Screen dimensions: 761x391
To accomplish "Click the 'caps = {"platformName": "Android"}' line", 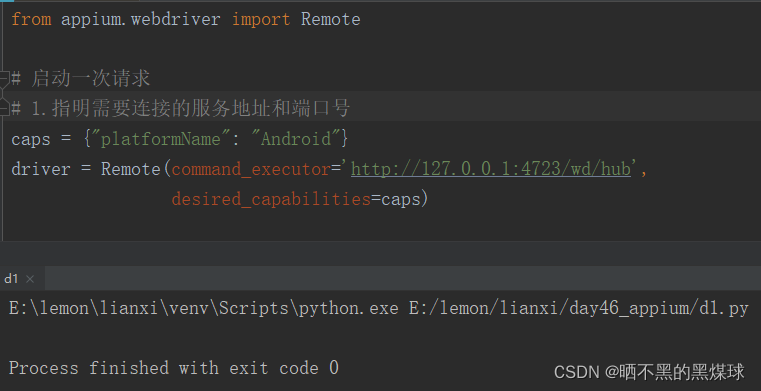I will coord(180,139).
